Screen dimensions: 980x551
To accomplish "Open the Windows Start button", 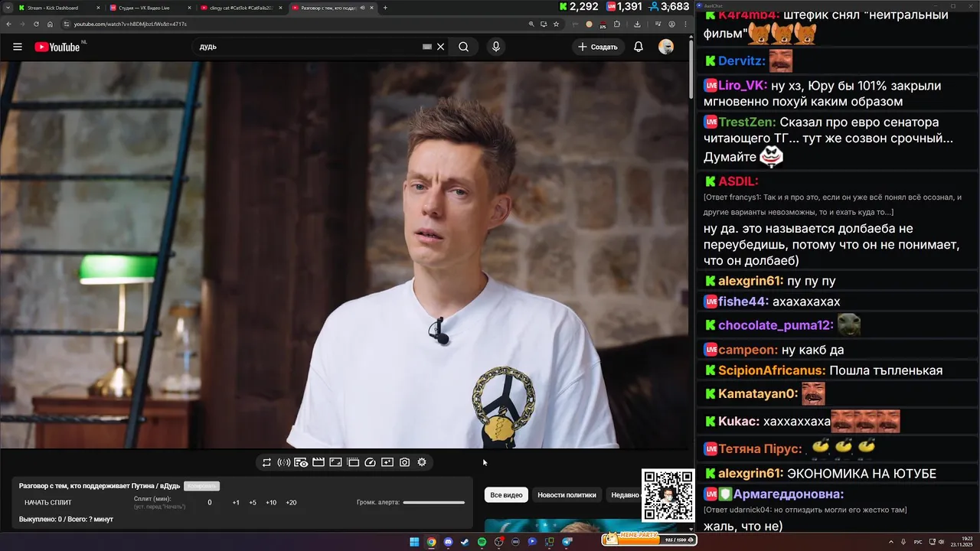I will tap(414, 542).
